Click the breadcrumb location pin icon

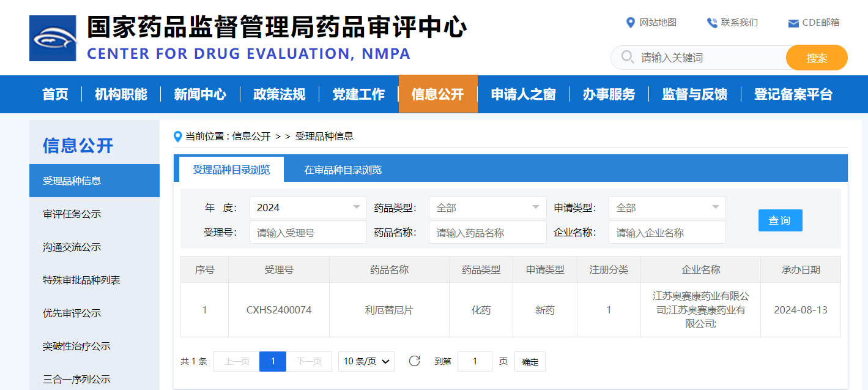click(178, 137)
